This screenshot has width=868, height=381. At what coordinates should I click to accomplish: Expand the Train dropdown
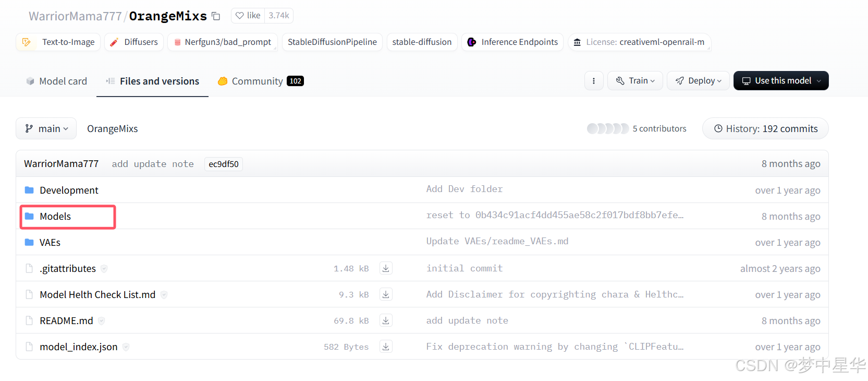635,80
